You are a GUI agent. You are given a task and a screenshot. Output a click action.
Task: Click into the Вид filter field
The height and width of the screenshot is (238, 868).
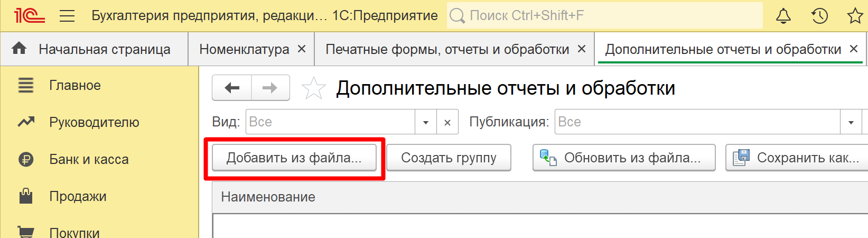click(x=331, y=122)
